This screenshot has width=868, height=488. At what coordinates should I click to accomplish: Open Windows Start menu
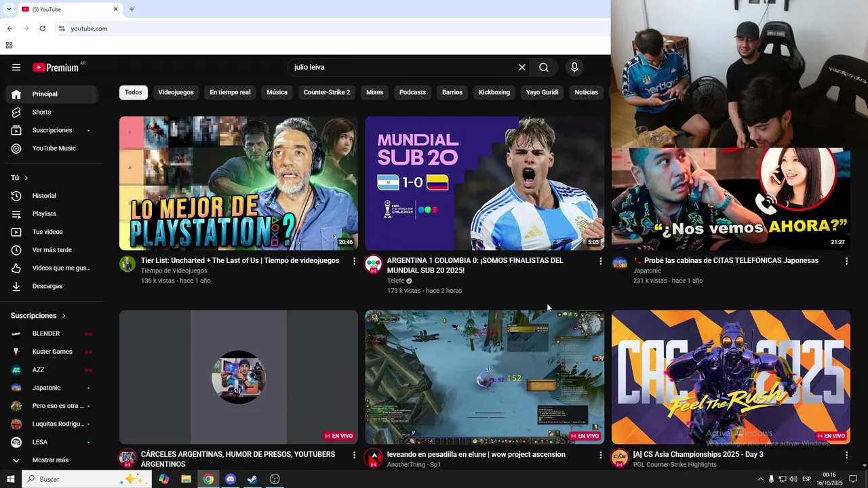(11, 479)
